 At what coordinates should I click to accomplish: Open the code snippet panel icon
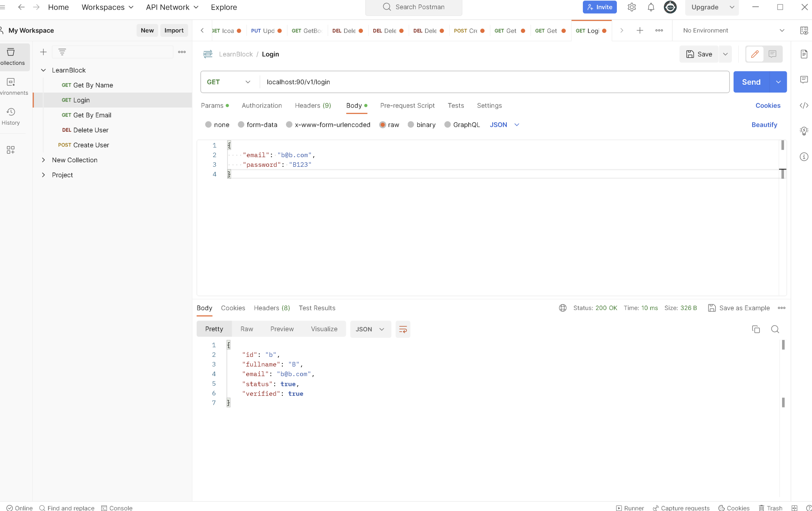[x=804, y=105]
